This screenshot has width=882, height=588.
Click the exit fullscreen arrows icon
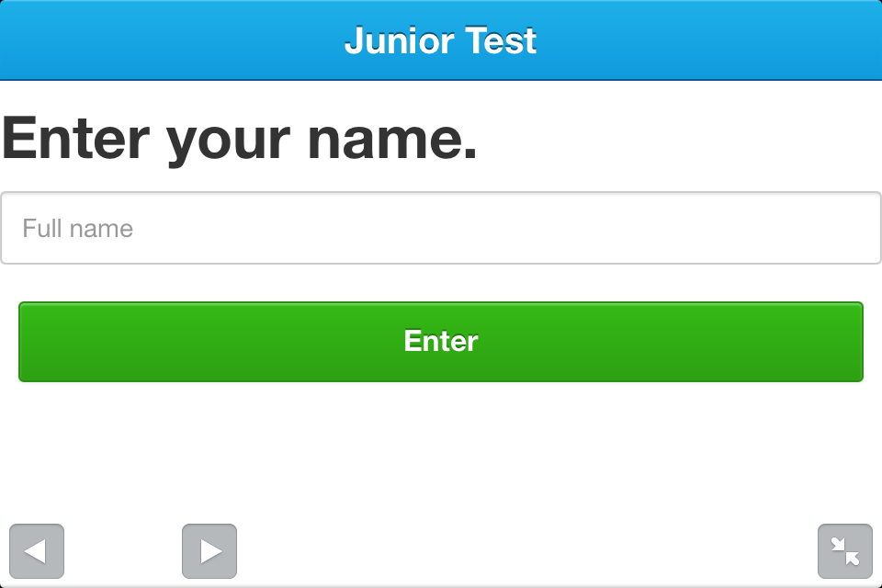coord(844,551)
